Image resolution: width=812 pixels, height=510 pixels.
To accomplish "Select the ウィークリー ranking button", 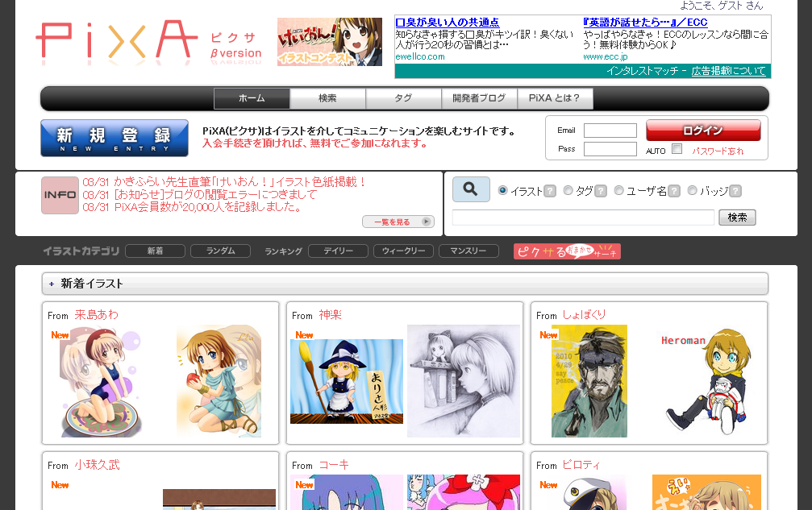I will pyautogui.click(x=403, y=251).
